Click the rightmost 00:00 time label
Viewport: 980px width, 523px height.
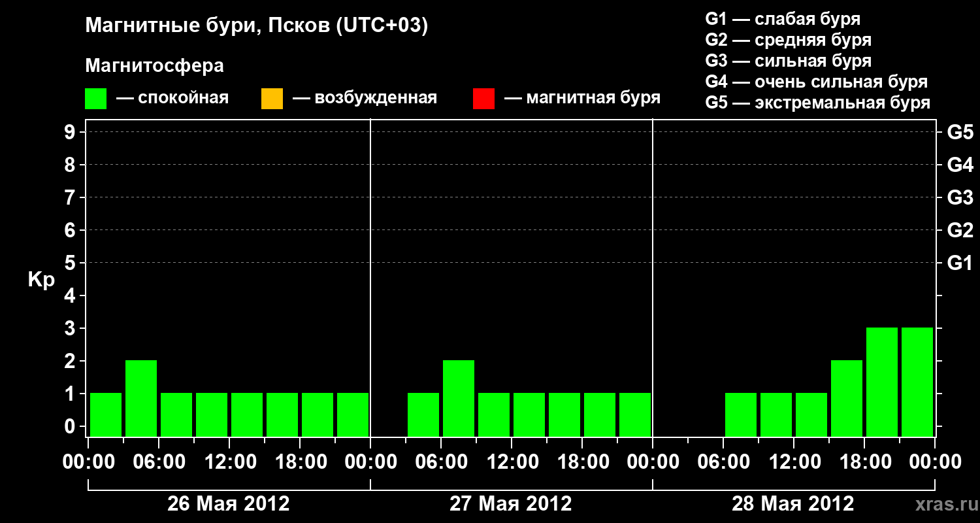point(935,462)
